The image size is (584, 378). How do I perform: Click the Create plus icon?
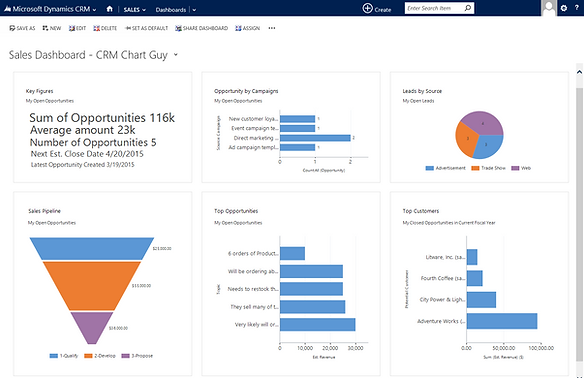click(x=367, y=8)
